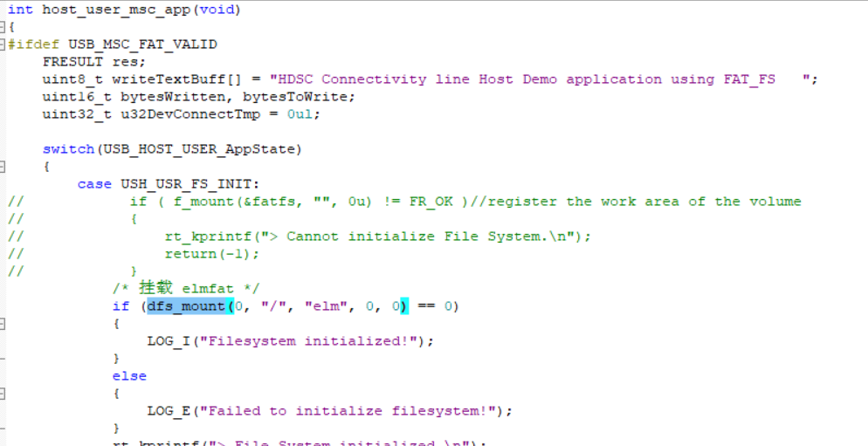Collapse the fold marker above the LOG_I line
This screenshot has height=446, width=868.
3,324
